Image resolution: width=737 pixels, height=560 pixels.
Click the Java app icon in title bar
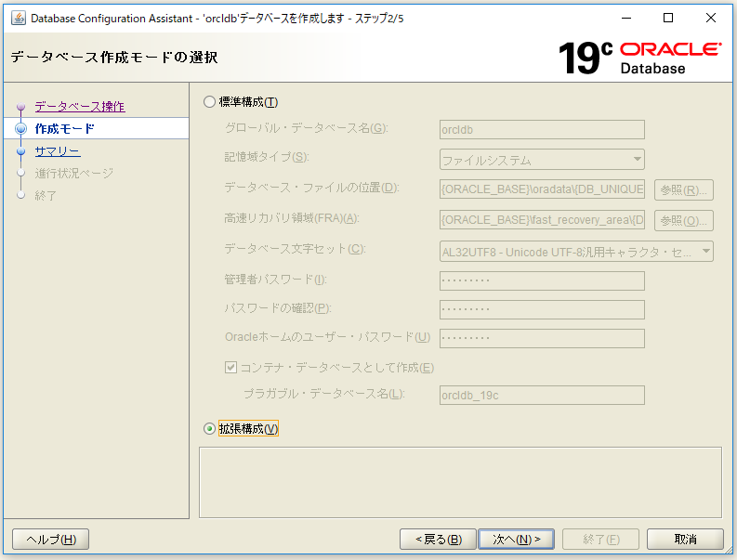click(19, 18)
